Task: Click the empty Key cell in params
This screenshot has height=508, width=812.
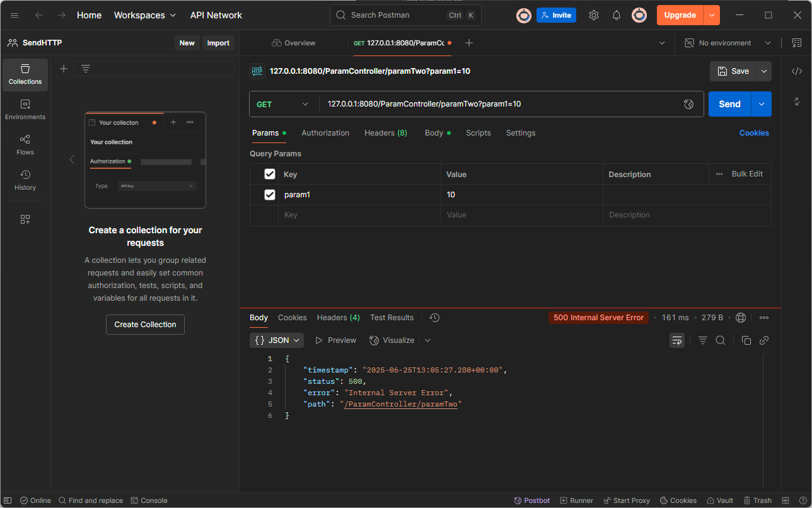Action: [359, 215]
